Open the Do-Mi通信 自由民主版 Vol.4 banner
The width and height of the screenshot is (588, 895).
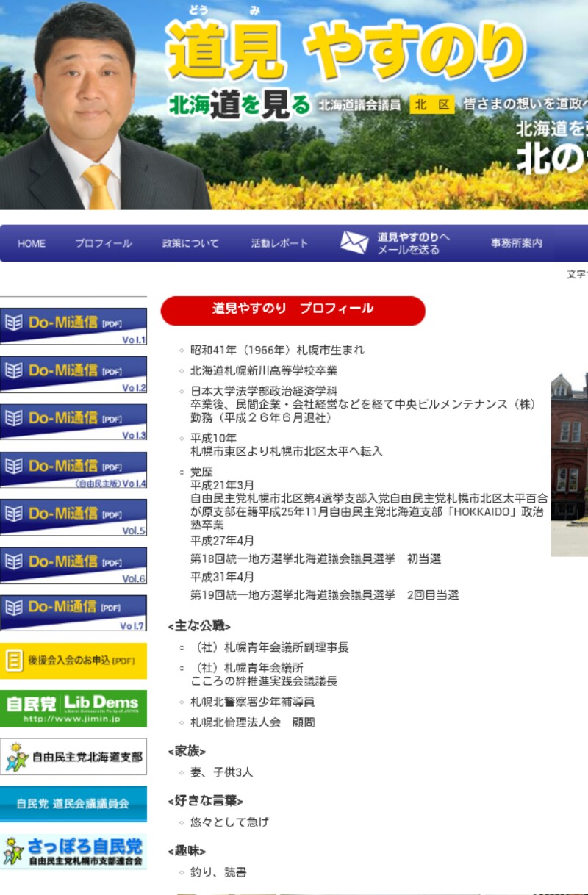[x=73, y=470]
